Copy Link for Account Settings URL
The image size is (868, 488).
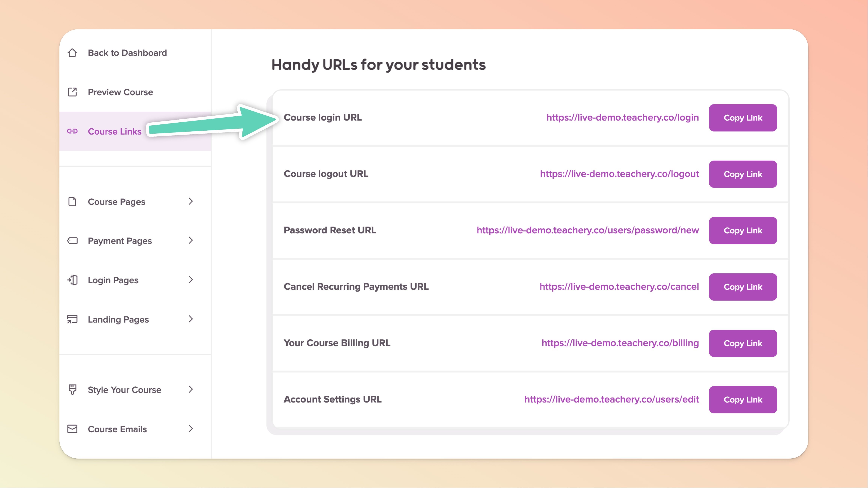(x=743, y=400)
